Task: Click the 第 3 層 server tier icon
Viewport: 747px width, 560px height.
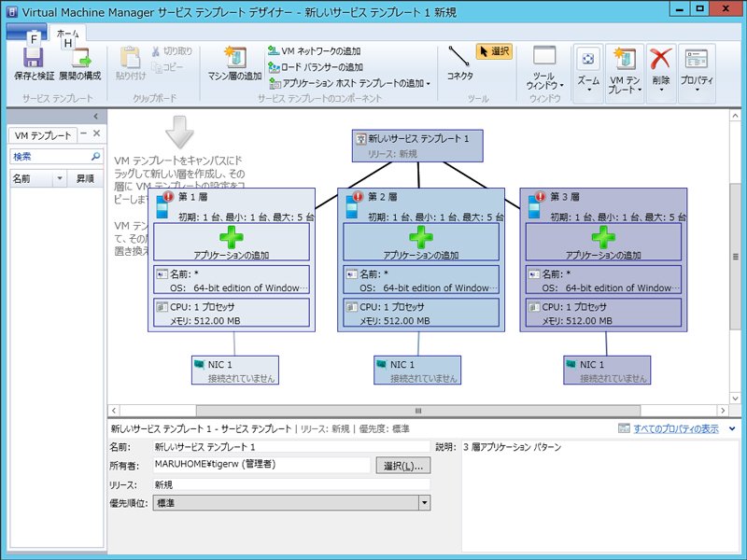Action: 534,207
